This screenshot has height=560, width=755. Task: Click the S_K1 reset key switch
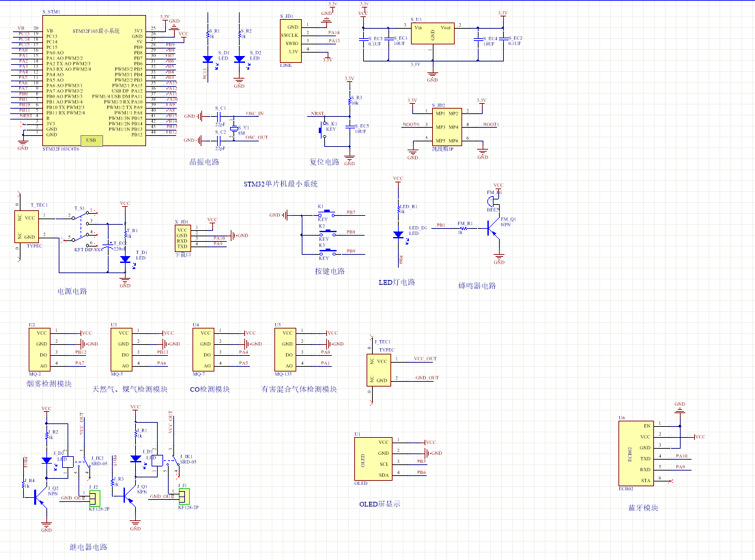click(x=324, y=128)
